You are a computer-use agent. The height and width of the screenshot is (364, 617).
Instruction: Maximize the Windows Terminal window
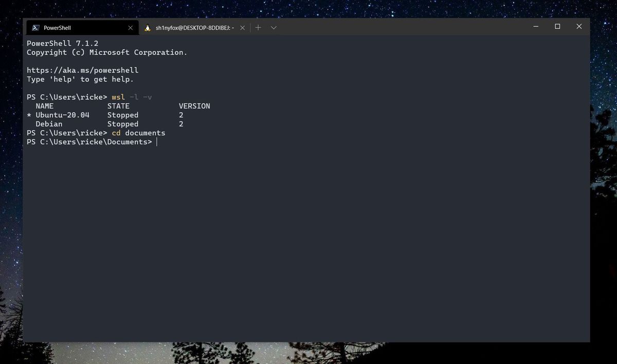click(x=557, y=26)
